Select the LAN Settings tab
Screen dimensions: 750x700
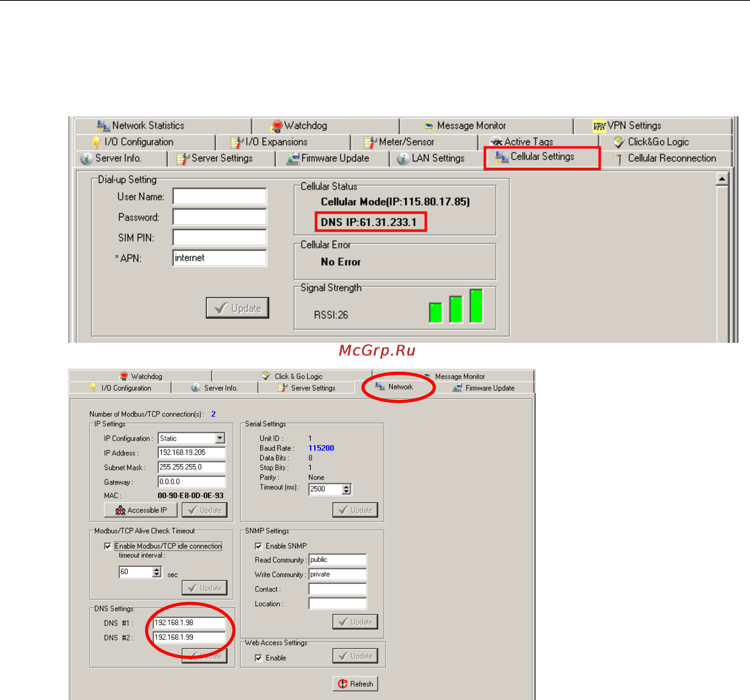pos(436,158)
